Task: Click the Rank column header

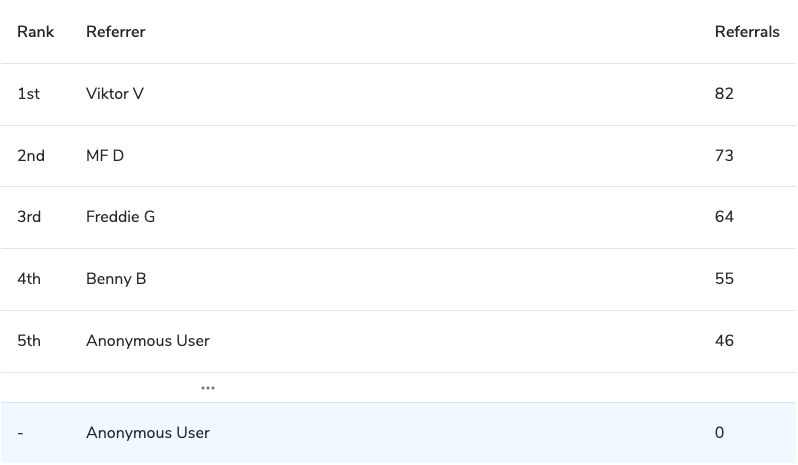Action: [35, 32]
